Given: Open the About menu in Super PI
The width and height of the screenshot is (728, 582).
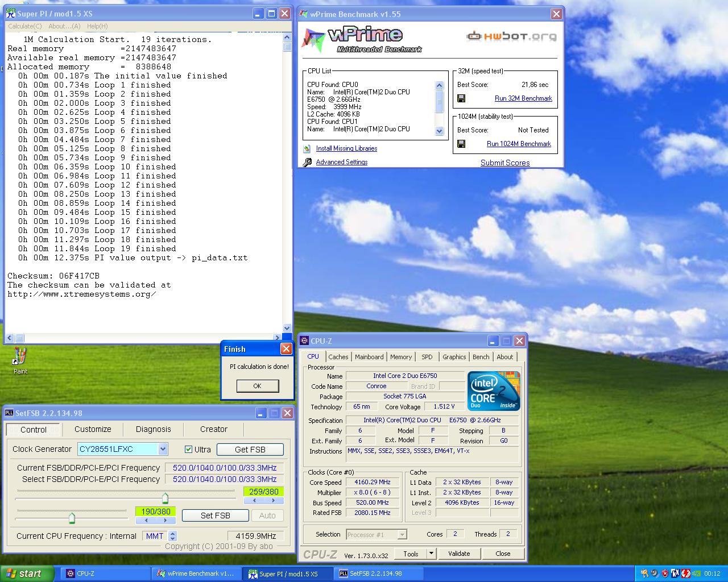Looking at the screenshot, I should 64,26.
